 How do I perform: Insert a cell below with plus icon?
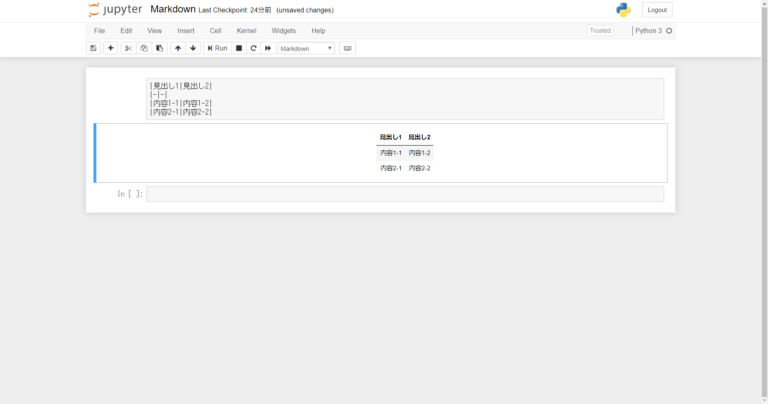click(110, 48)
